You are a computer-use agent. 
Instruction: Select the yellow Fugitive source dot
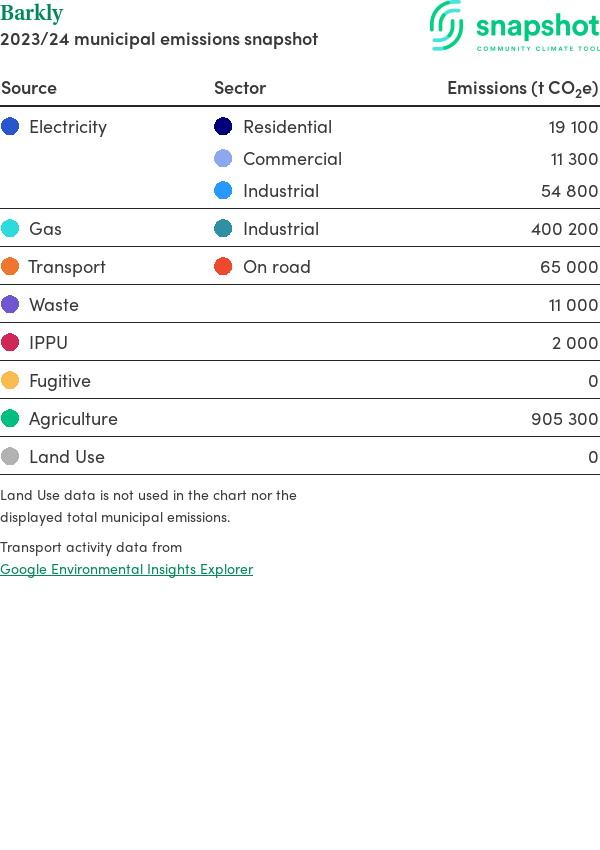[10, 380]
